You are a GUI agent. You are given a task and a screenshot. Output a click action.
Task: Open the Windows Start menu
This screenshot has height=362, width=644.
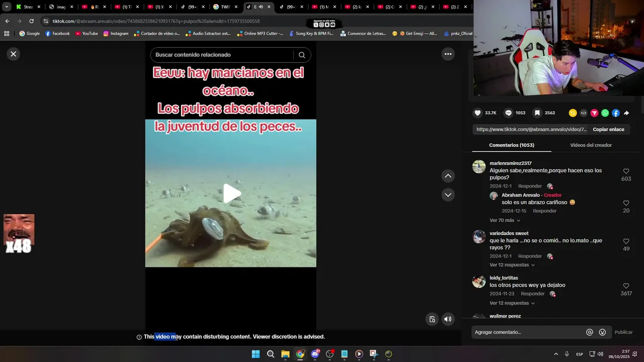256,354
